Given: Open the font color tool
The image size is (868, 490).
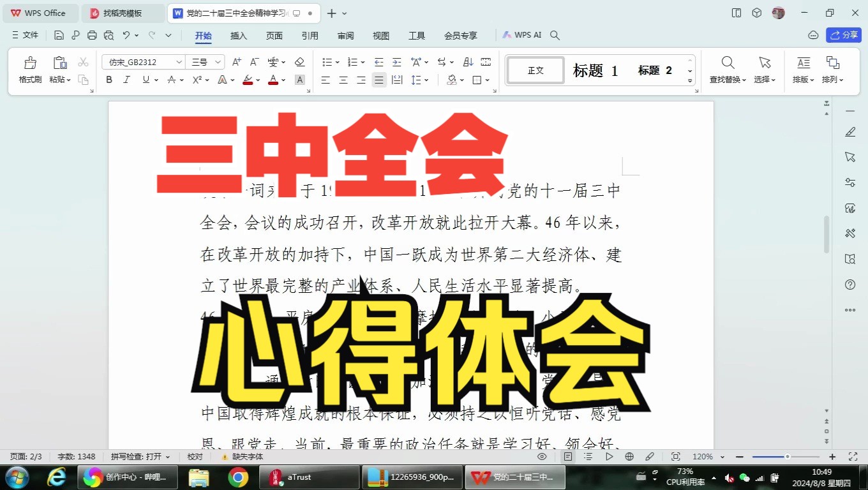Looking at the screenshot, I should coord(272,79).
